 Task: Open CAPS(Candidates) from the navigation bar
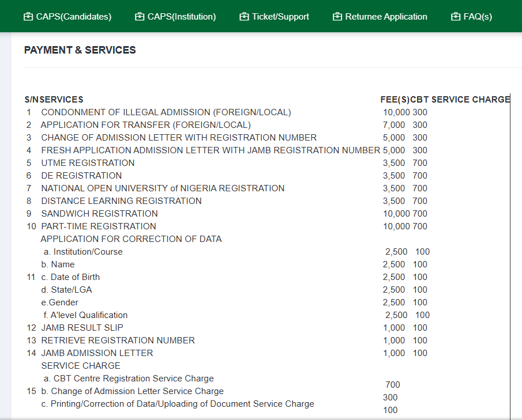pyautogui.click(x=73, y=16)
